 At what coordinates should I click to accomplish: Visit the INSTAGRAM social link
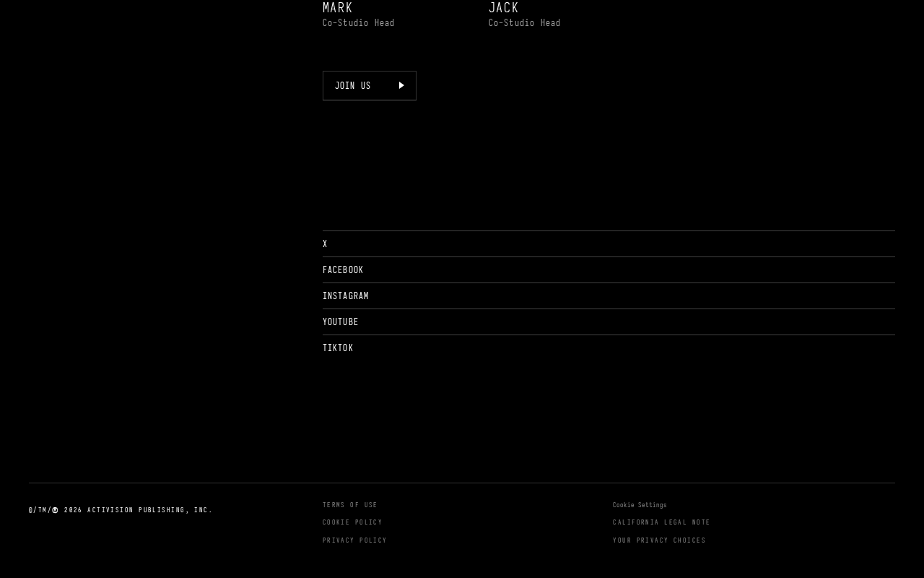[x=346, y=296]
